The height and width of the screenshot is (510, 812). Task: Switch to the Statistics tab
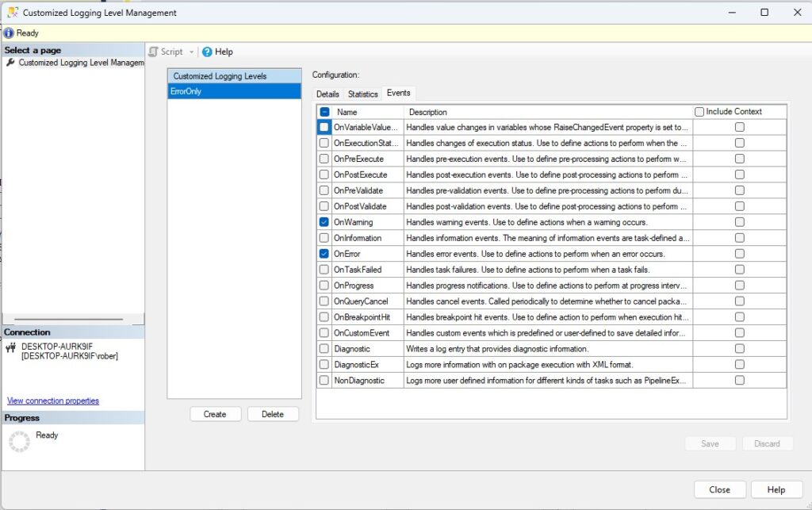click(362, 93)
